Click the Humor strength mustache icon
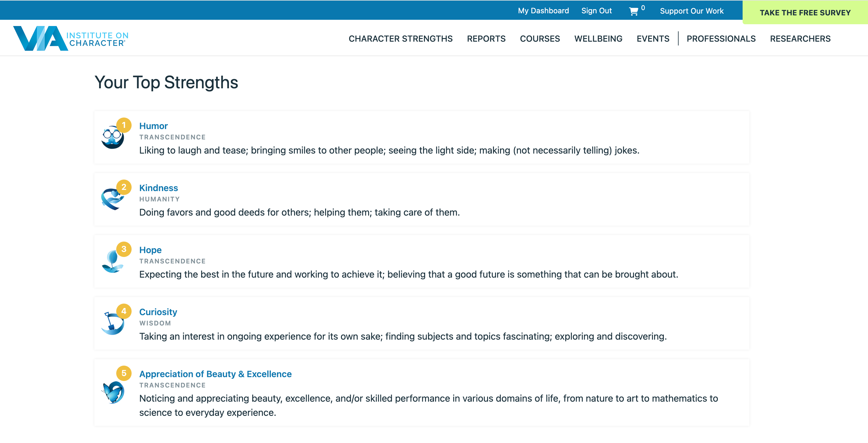 [112, 137]
